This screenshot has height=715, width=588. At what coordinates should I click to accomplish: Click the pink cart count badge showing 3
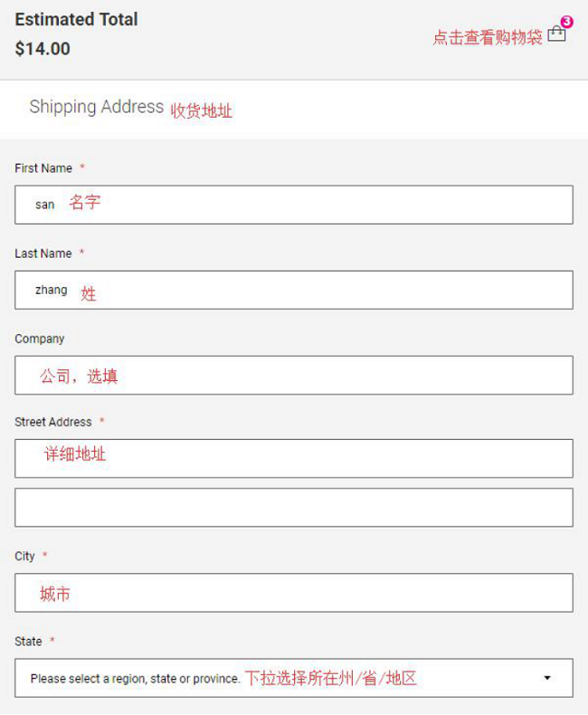[x=566, y=22]
